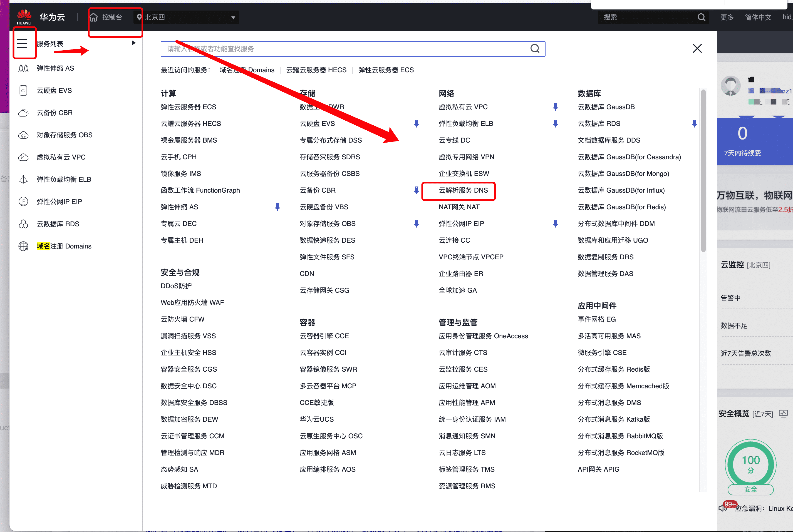Open the 北京四 region dropdown
This screenshot has height=532, width=793.
(x=186, y=17)
